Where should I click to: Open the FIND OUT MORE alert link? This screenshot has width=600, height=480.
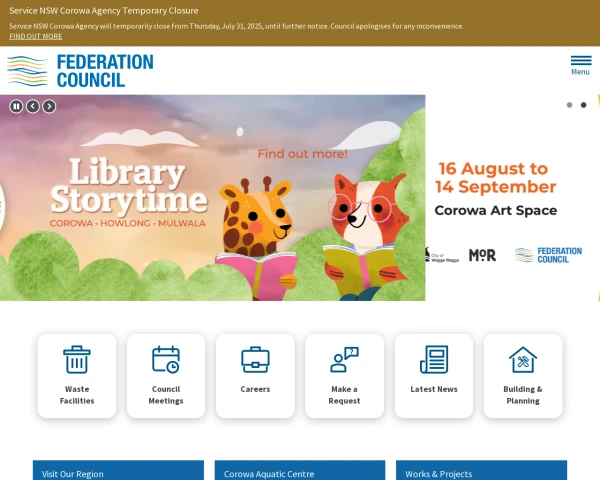(36, 36)
